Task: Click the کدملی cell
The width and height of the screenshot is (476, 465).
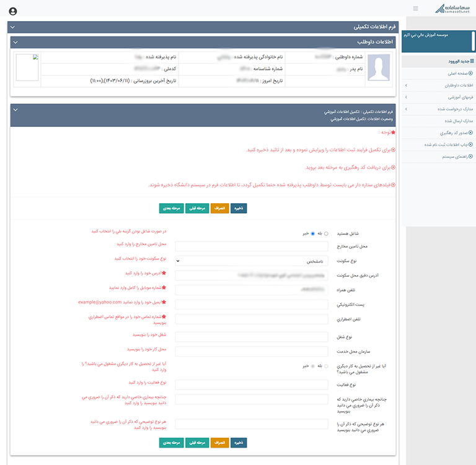Action: [110, 69]
